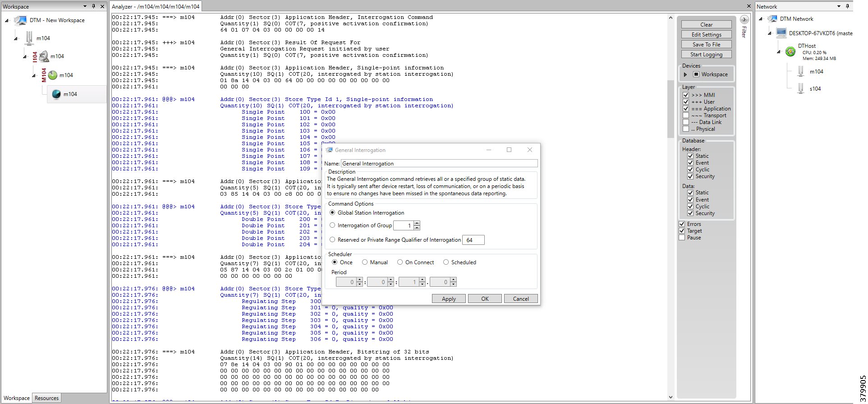The width and height of the screenshot is (868, 404).
Task: Click the s104 device icon in Network panel
Action: click(x=801, y=88)
